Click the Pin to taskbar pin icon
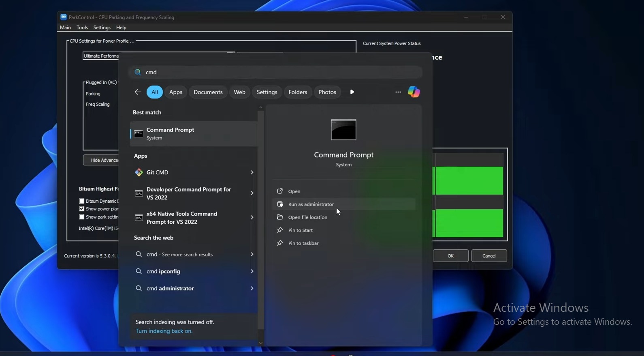This screenshot has height=356, width=644. coord(279,243)
